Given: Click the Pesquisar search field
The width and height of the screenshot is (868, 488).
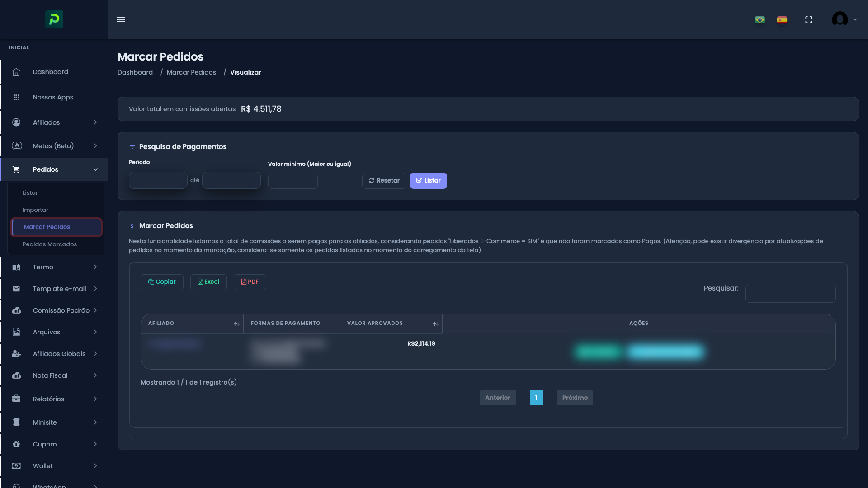Looking at the screenshot, I should [x=790, y=294].
